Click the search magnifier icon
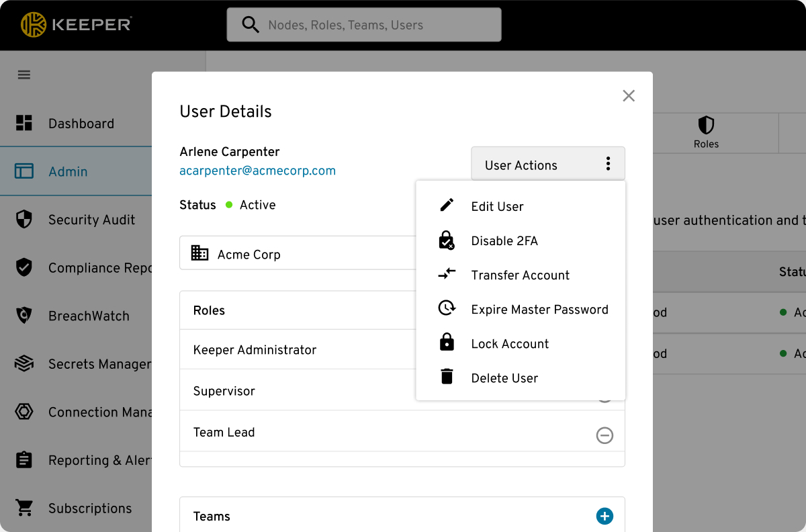The width and height of the screenshot is (806, 532). click(251, 25)
